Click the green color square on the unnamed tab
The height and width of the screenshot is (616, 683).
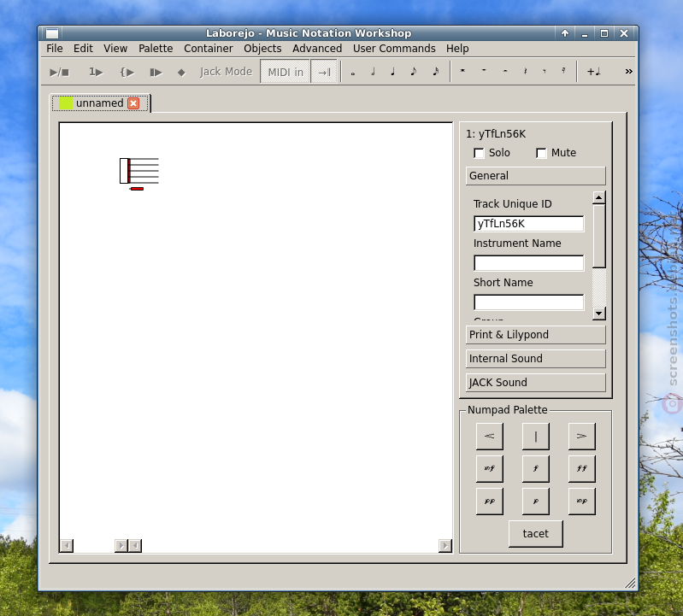click(66, 103)
